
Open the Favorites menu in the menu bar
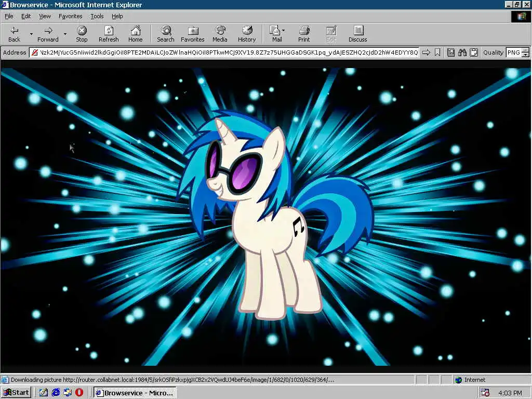point(70,16)
